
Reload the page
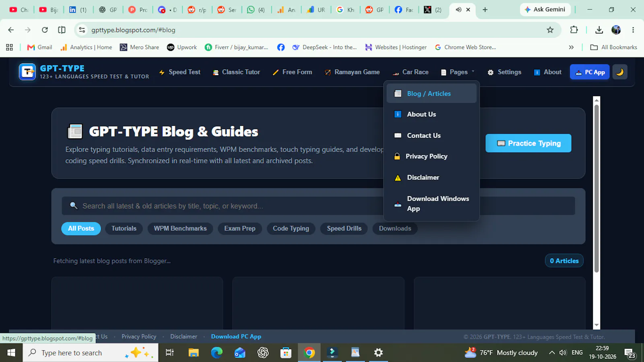45,30
